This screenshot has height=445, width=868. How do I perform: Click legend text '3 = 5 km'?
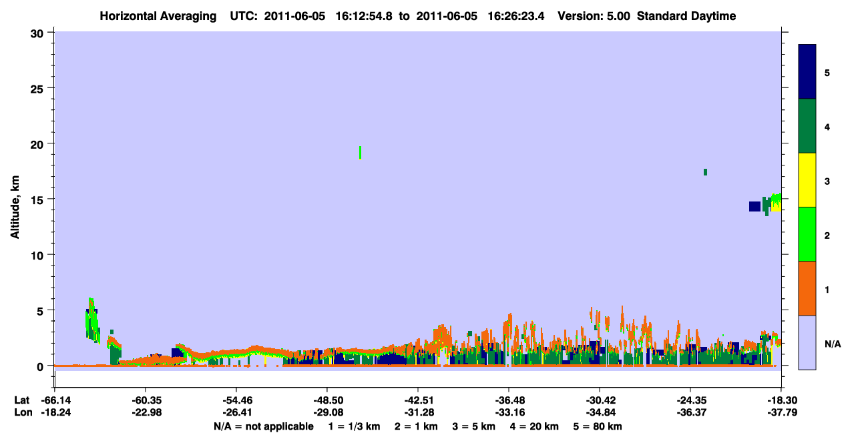coord(474,426)
